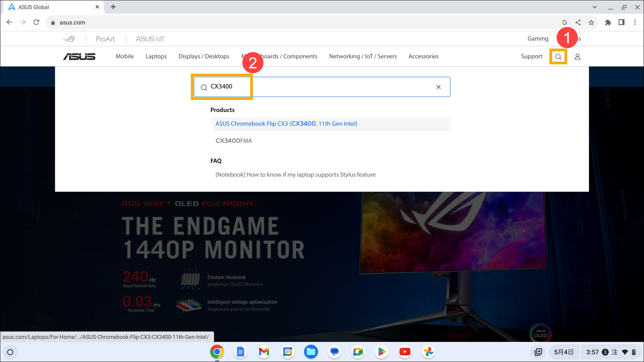This screenshot has width=644, height=362.
Task: Clear the search box with X
Action: click(438, 87)
